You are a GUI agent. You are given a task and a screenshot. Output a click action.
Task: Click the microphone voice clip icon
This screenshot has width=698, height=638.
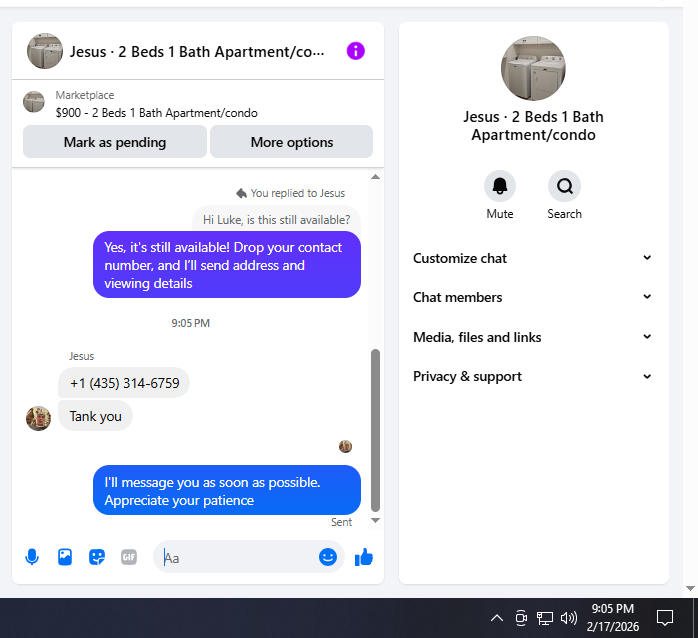pos(32,557)
